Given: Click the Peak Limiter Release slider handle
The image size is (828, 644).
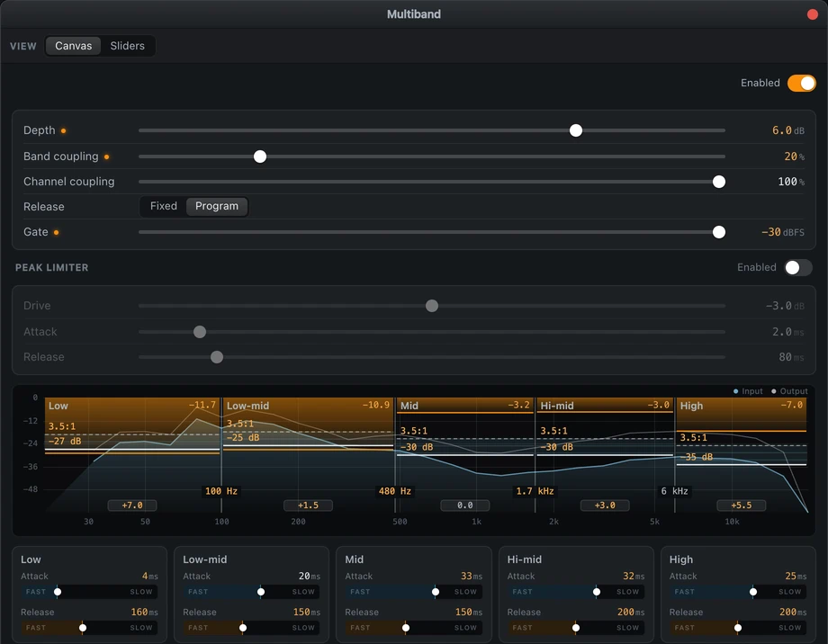Looking at the screenshot, I should click(x=217, y=357).
